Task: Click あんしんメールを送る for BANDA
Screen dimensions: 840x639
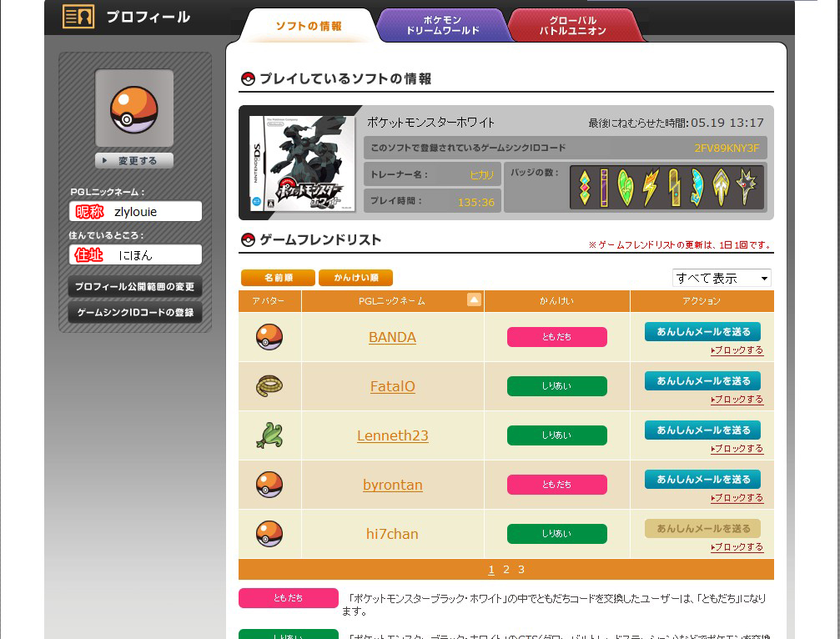Action: [702, 332]
